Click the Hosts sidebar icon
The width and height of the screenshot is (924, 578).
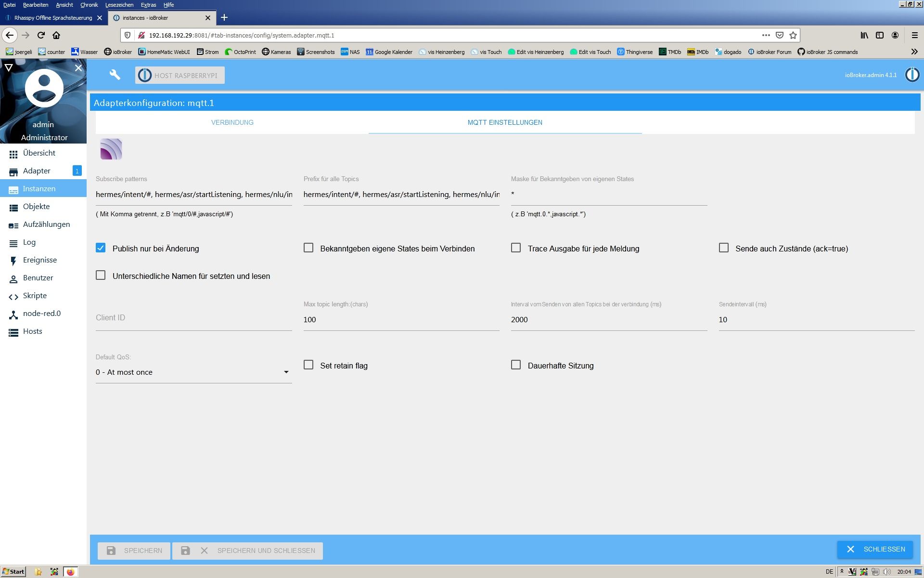click(13, 331)
